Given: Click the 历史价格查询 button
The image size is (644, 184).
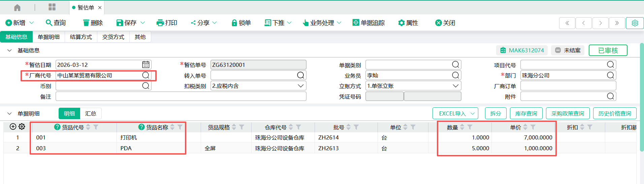Looking at the screenshot, I should (x=614, y=113).
